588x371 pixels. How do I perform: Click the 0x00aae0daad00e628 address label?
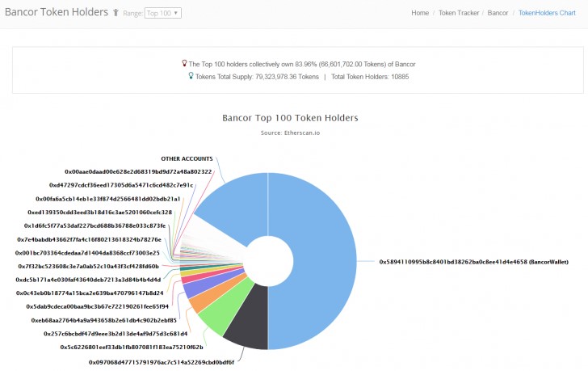tap(138, 171)
